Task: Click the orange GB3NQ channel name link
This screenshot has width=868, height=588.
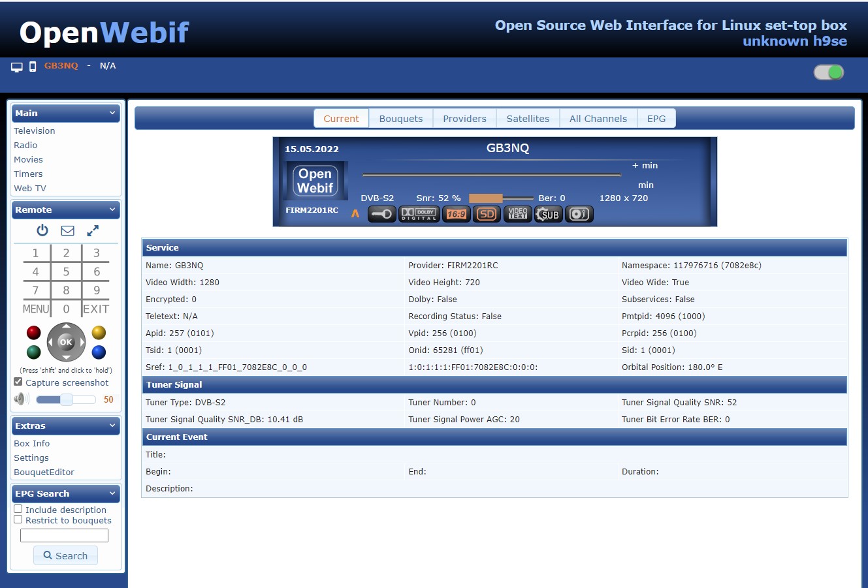Action: [x=61, y=66]
